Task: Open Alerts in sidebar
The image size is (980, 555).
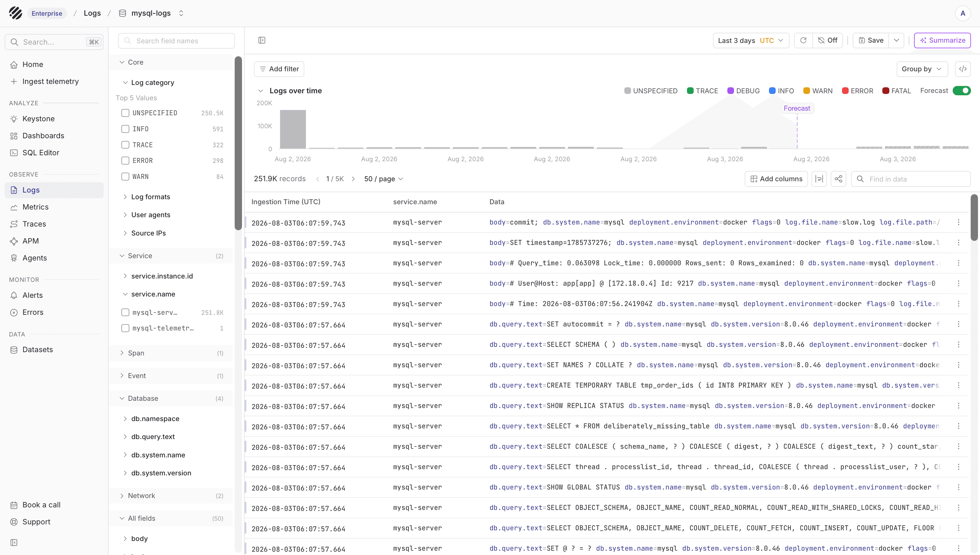Action: point(54,295)
